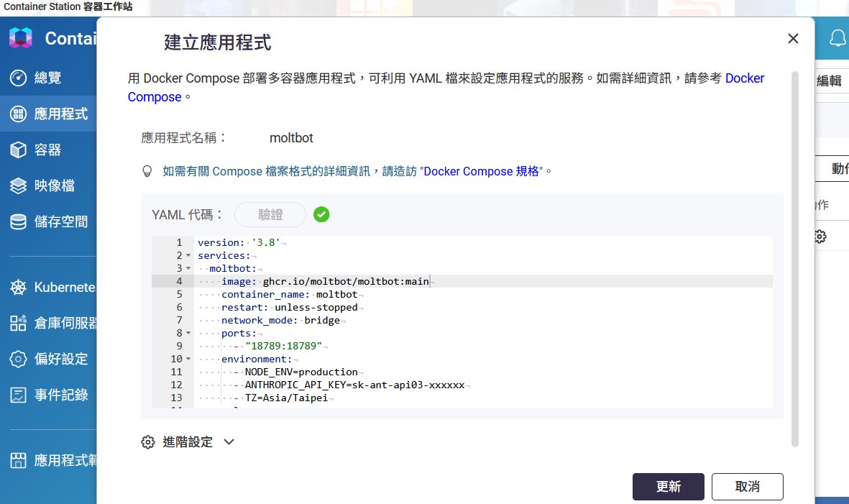Collapse the ports fold arrow on line 8
The image size is (849, 504).
188,334
